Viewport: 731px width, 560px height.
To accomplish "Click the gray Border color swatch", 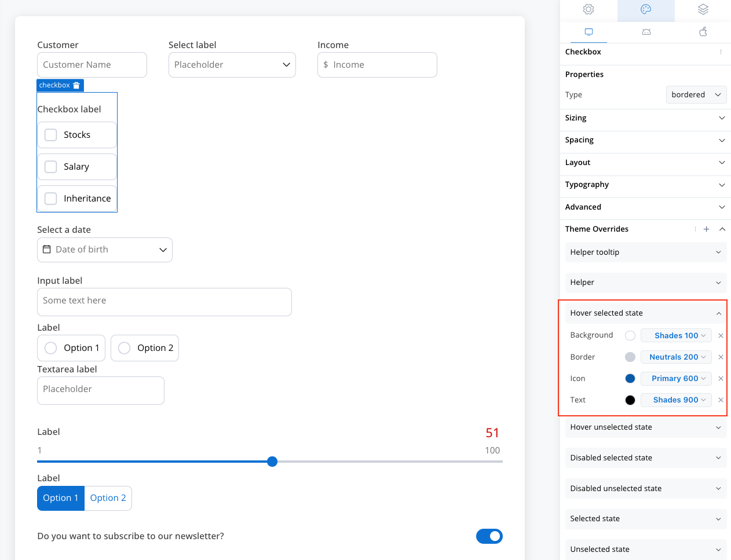I will (630, 357).
